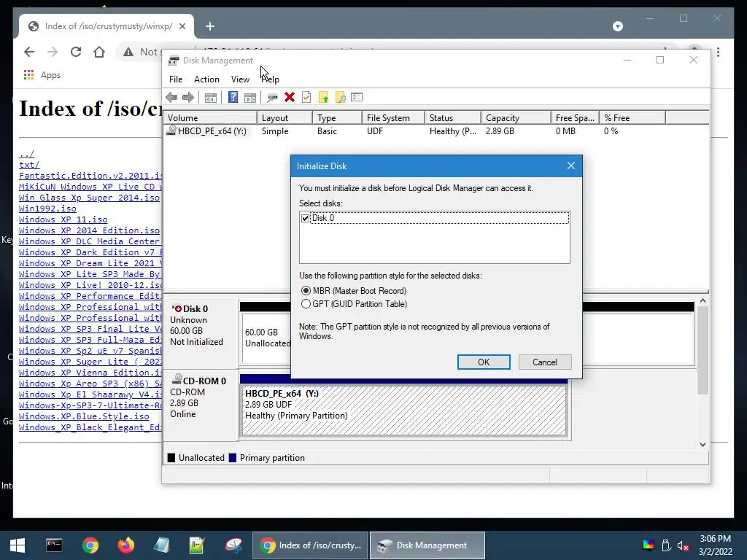Open the notepad icon on the taskbar
This screenshot has width=747, height=560.
[x=162, y=545]
